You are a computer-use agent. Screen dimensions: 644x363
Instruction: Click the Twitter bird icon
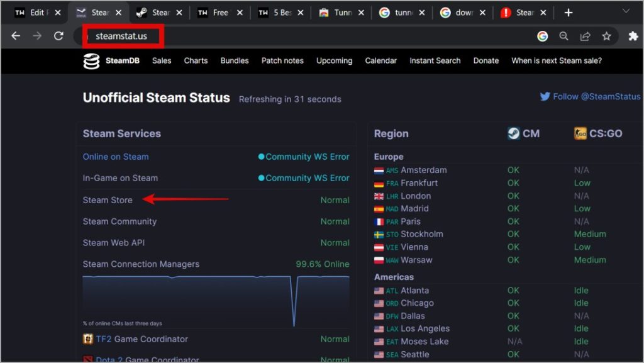pyautogui.click(x=545, y=96)
